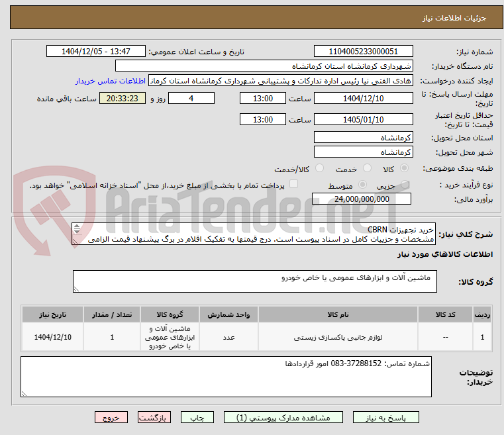The image size is (504, 435).
Task: Select unit cell عدد in table
Action: pos(228,337)
